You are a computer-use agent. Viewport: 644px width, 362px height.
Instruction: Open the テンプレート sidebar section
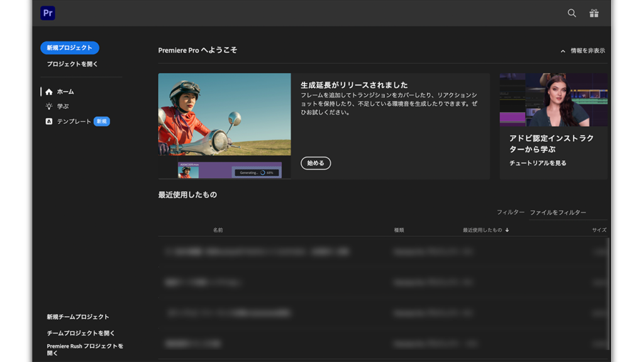tap(74, 121)
